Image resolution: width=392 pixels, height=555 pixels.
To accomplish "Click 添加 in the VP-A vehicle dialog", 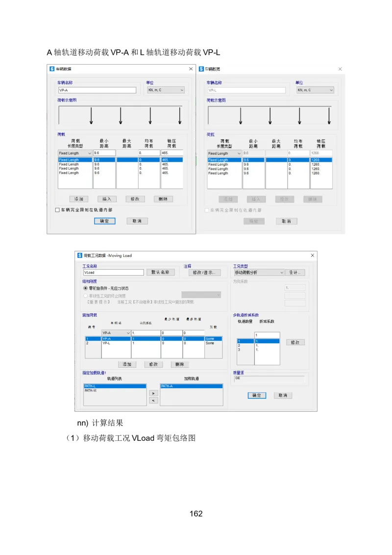I will (78, 199).
